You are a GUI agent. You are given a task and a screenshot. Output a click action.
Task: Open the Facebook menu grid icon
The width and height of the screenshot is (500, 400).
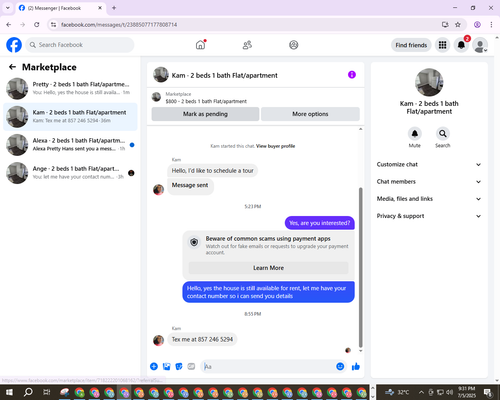pyautogui.click(x=442, y=45)
